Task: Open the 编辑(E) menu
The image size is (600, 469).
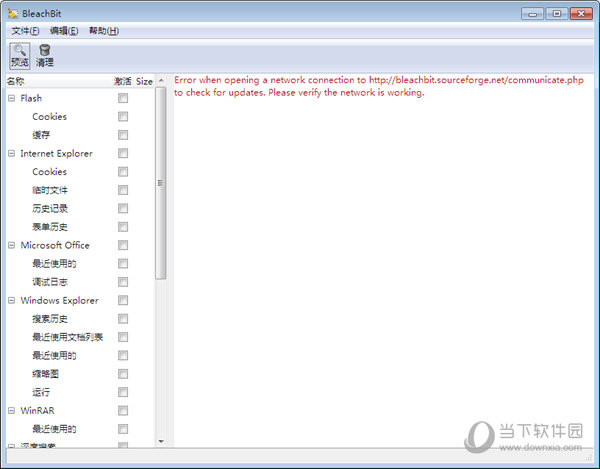Action: click(x=64, y=31)
